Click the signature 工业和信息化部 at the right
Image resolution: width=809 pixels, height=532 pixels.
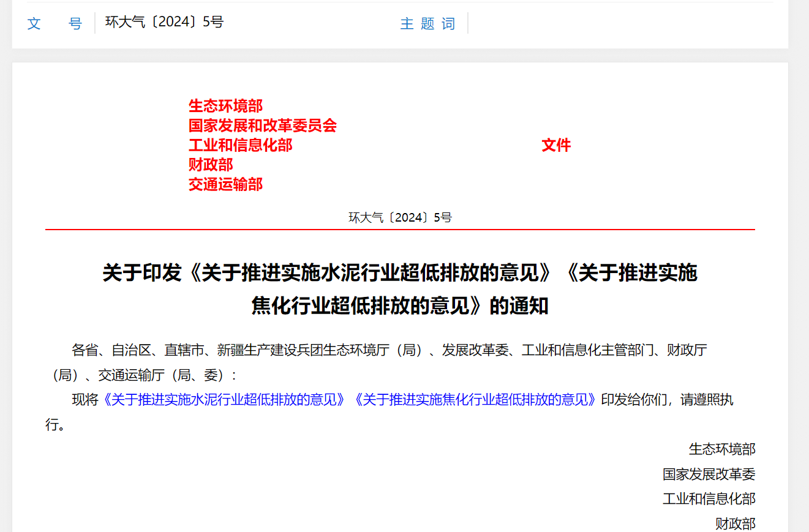coord(709,498)
